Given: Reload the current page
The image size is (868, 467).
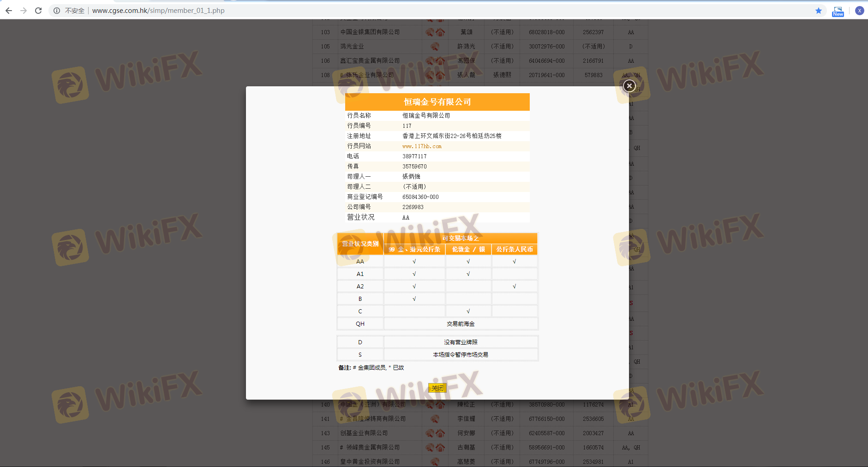Looking at the screenshot, I should (x=38, y=11).
